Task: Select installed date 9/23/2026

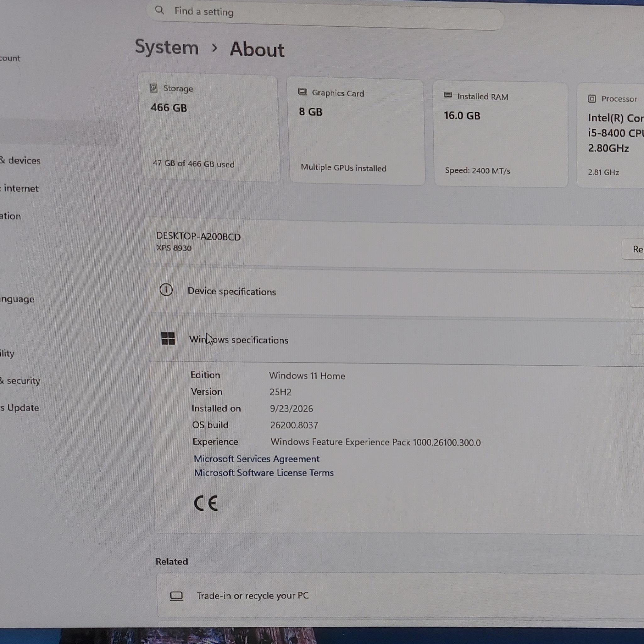Action: [291, 409]
